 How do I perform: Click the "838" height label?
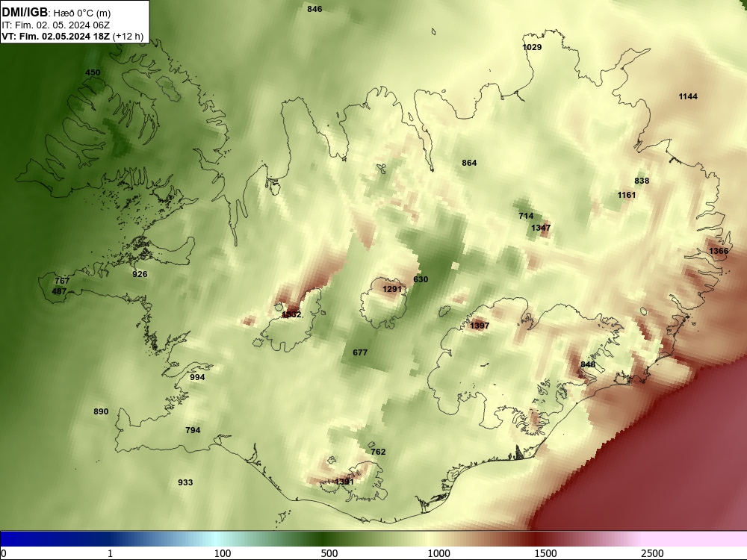pos(642,181)
